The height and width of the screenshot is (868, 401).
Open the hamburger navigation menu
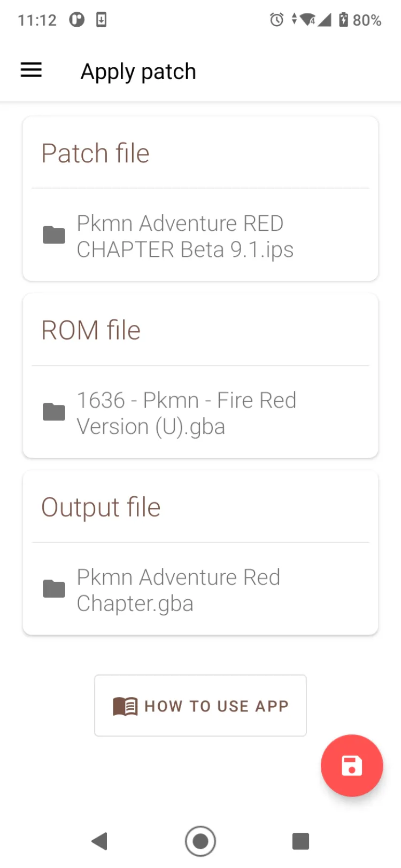pos(31,70)
